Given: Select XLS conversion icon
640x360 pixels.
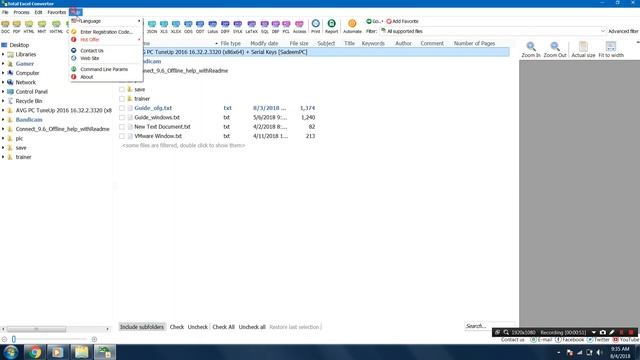Looking at the screenshot, I should click(x=164, y=26).
